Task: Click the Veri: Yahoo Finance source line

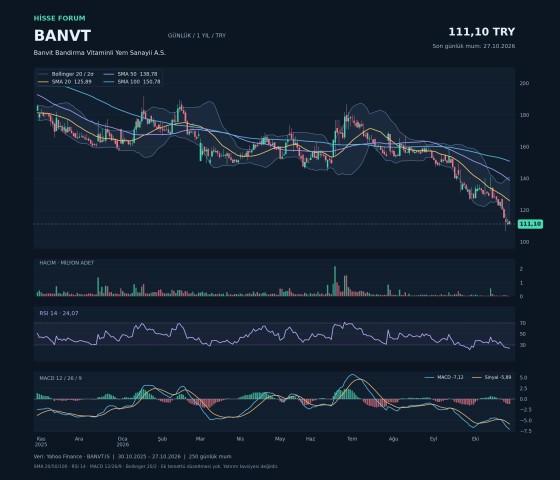Action: 132,456
